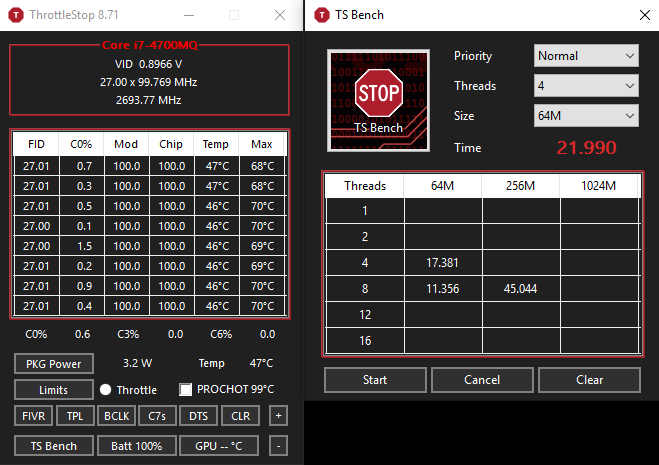Screen dimensions: 659x465
Task: Click the GPU -- °C button
Action: 219,446
